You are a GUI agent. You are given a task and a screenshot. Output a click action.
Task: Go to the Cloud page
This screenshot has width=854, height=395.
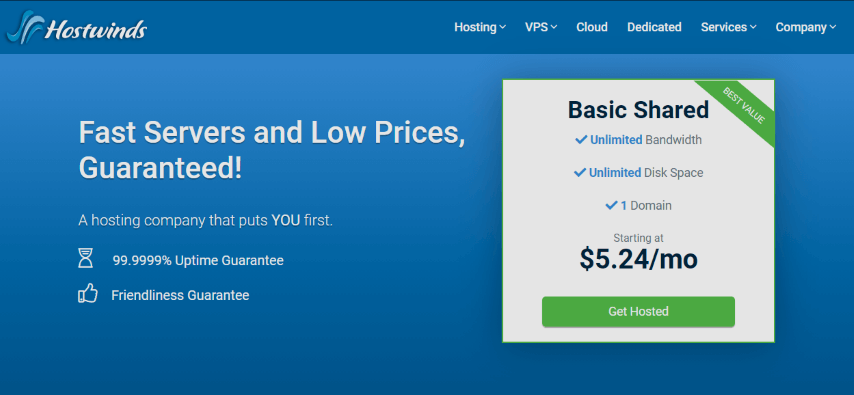click(591, 27)
